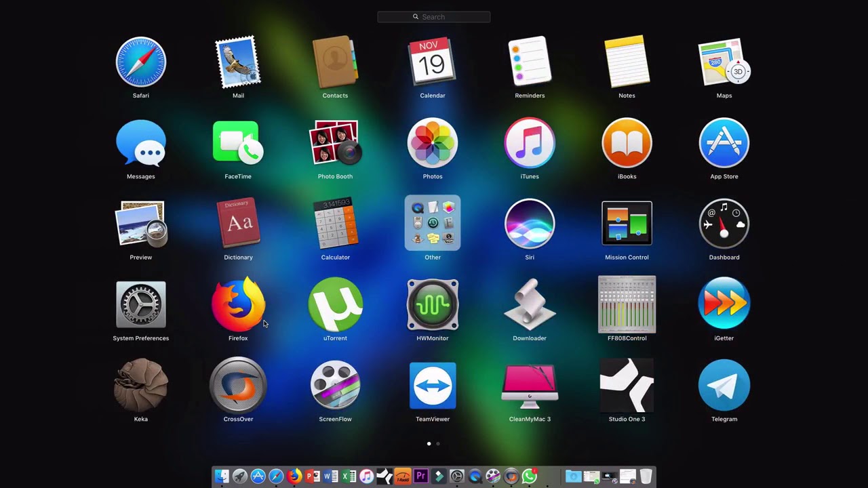Open CrossOver from the Launchpad grid
The width and height of the screenshot is (868, 488).
pos(238,385)
